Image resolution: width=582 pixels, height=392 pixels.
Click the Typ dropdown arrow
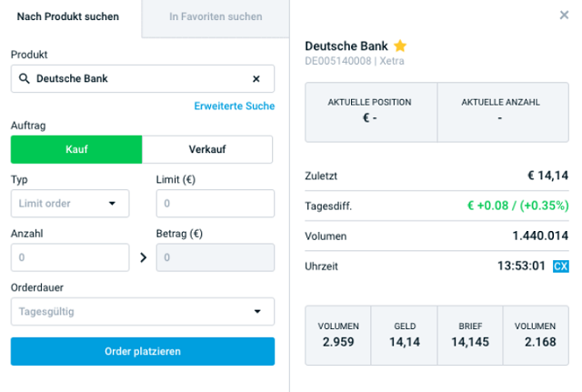pos(112,204)
